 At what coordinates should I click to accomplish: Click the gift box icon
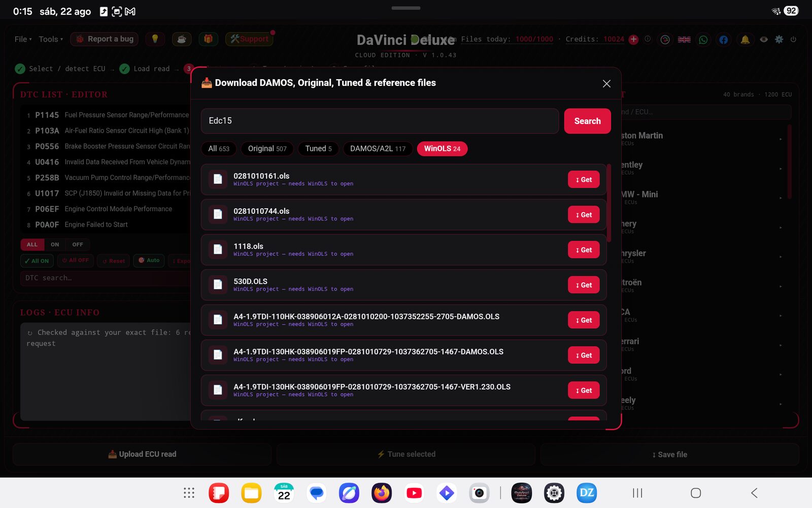click(208, 39)
